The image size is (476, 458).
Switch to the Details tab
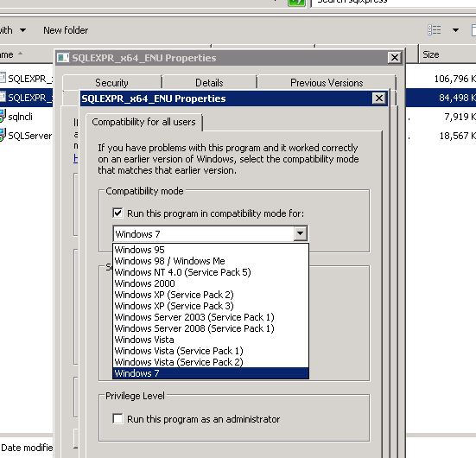(x=209, y=83)
